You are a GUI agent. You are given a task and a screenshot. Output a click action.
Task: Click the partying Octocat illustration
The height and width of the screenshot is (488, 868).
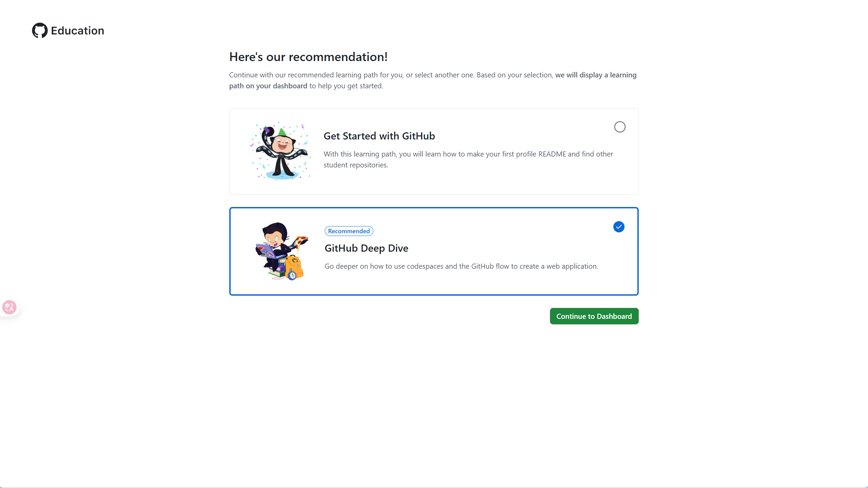click(280, 151)
